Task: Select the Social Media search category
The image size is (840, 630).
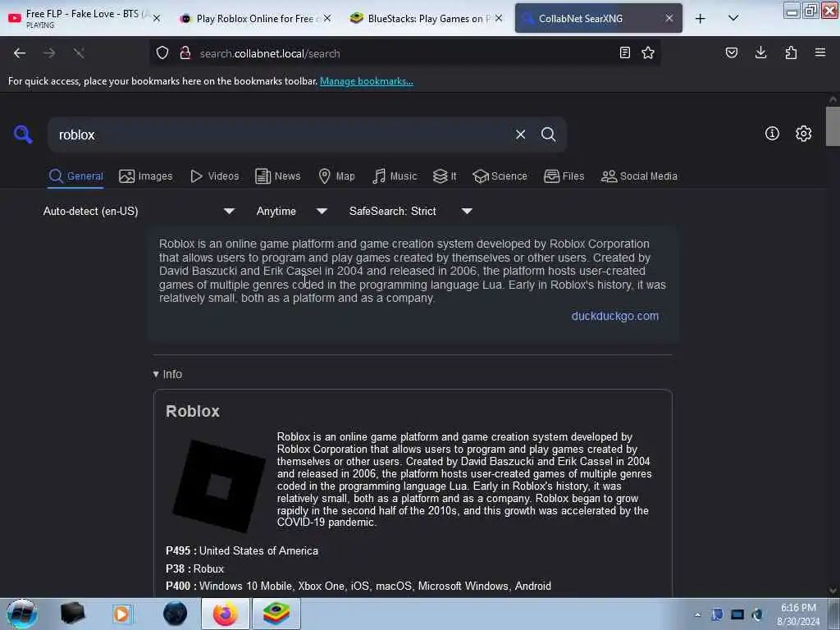Action: point(639,176)
